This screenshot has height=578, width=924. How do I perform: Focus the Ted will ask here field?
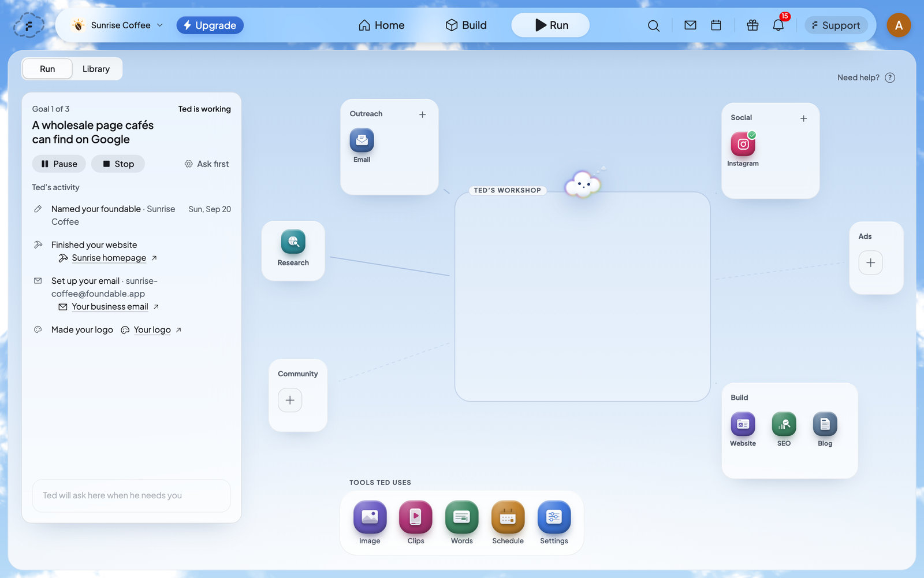click(x=132, y=495)
